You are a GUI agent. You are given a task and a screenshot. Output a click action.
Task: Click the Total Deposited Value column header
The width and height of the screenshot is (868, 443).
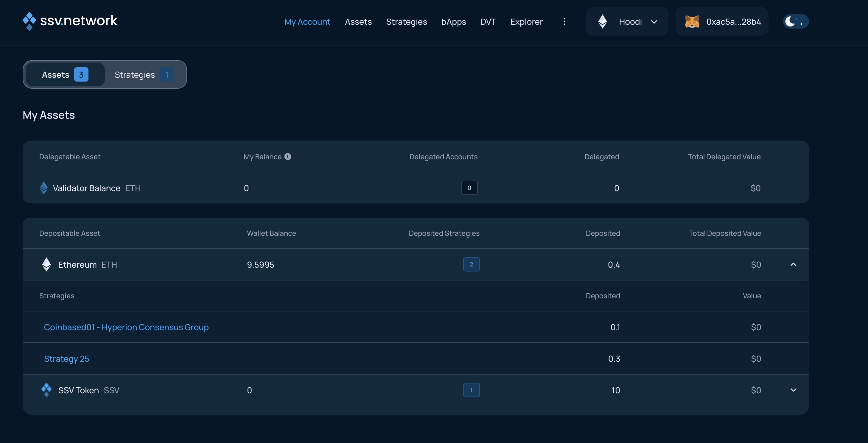tap(725, 233)
